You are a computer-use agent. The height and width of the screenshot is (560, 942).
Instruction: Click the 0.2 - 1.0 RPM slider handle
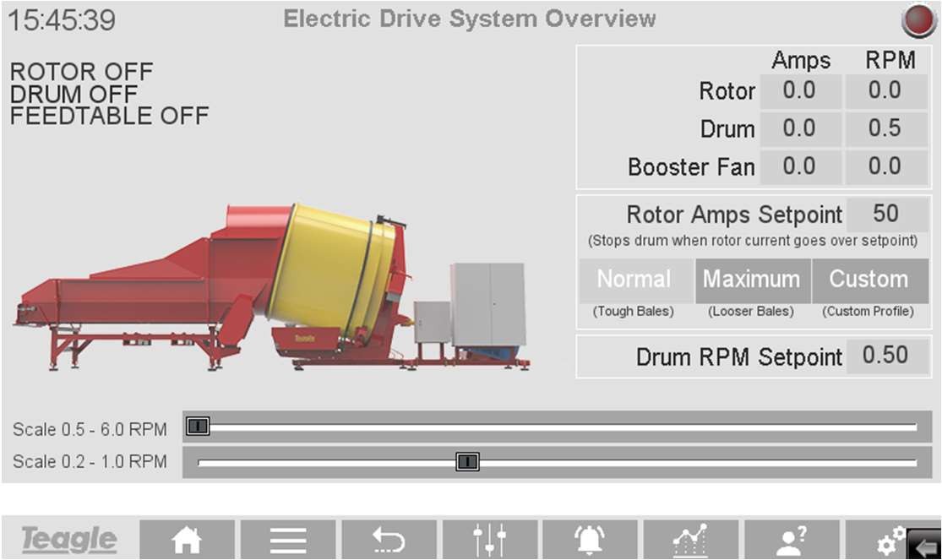pyautogui.click(x=467, y=461)
